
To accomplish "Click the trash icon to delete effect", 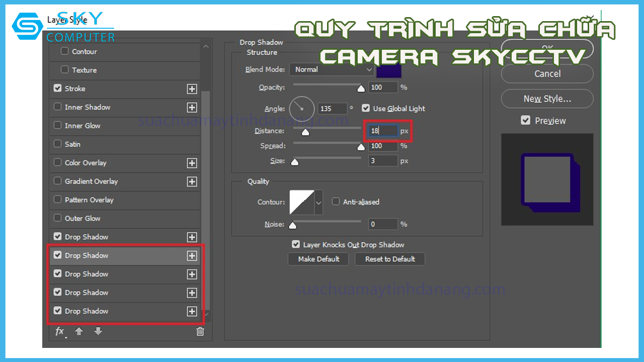I will tap(200, 331).
